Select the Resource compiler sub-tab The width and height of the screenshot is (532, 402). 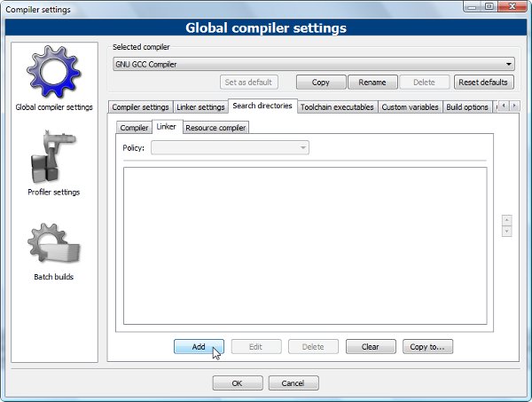click(215, 128)
